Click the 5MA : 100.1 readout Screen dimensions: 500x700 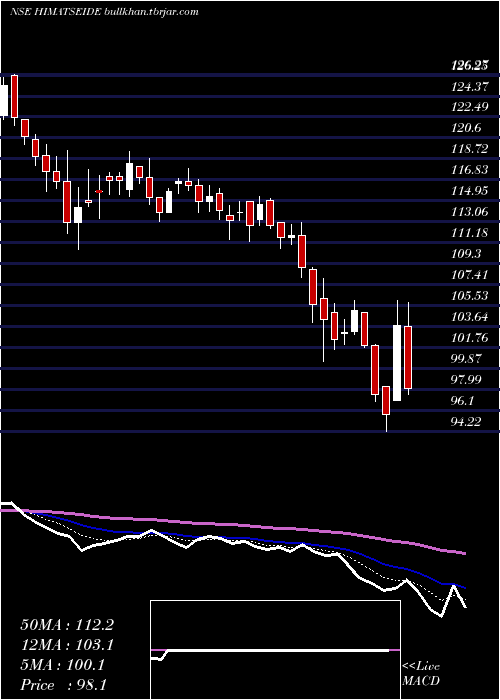click(62, 665)
